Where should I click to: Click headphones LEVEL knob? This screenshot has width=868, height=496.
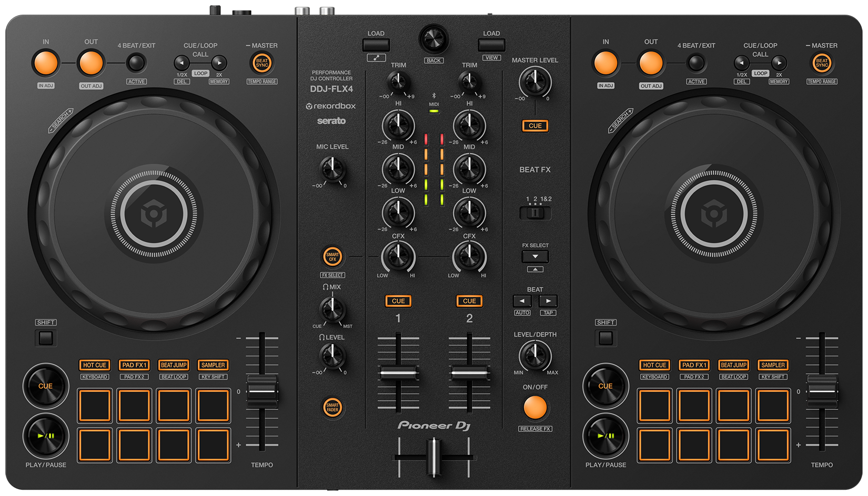332,356
